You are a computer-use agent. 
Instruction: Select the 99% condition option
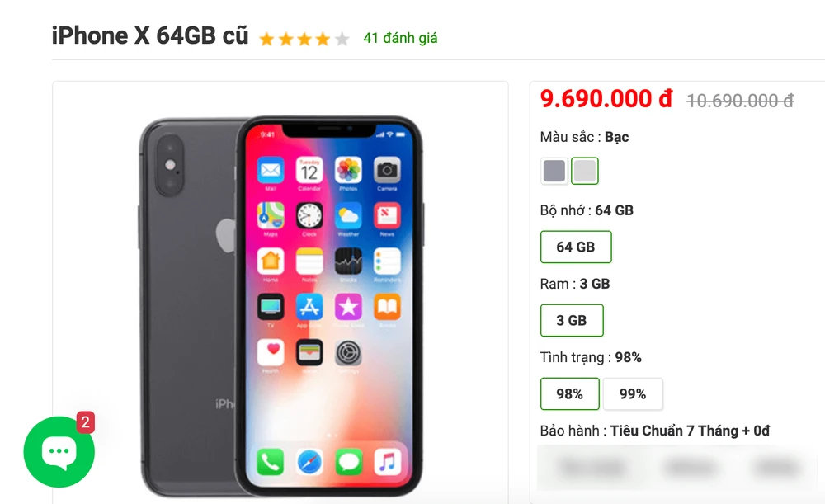(633, 394)
